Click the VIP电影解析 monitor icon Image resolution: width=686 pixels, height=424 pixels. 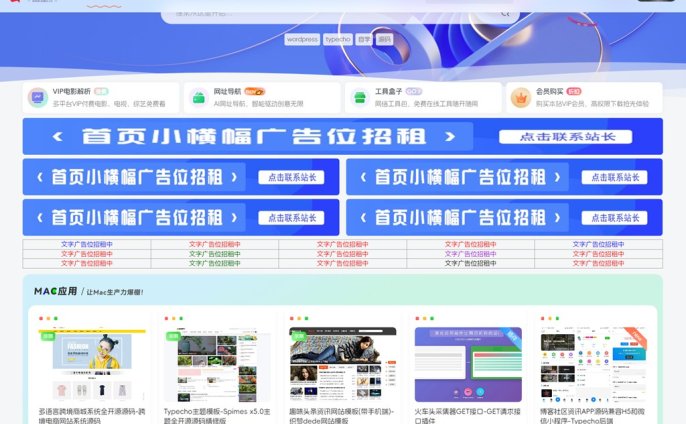tap(38, 98)
